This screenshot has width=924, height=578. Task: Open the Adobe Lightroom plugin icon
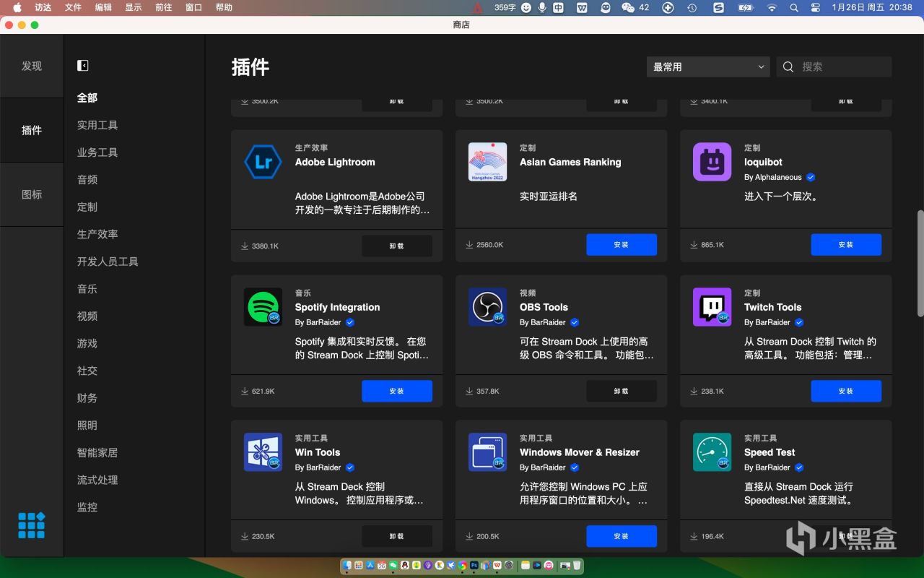pos(263,162)
